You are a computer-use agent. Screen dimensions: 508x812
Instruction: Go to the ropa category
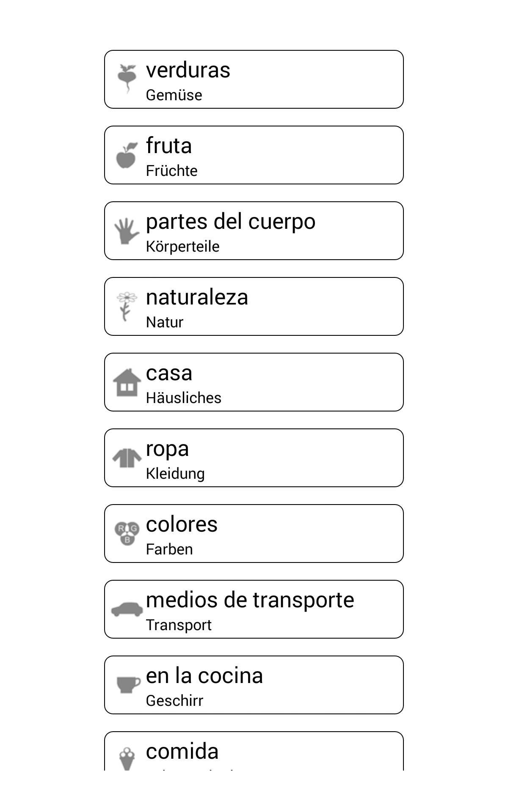[x=254, y=458]
